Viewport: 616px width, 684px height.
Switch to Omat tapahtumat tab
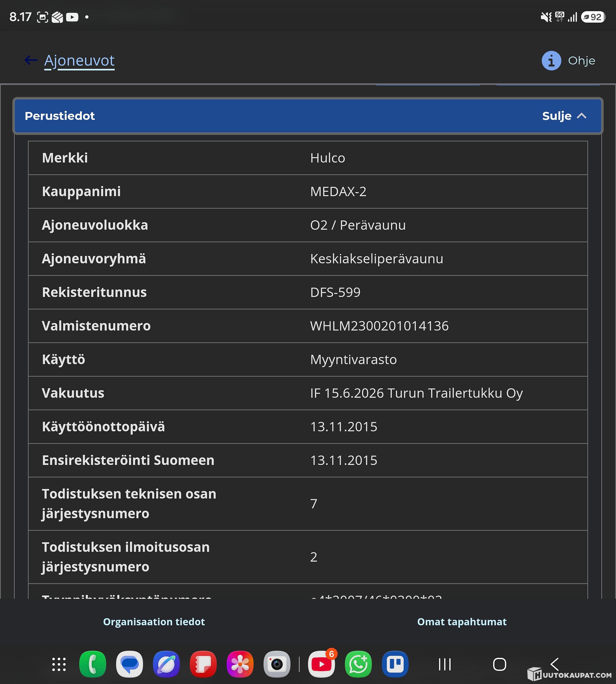pyautogui.click(x=462, y=622)
